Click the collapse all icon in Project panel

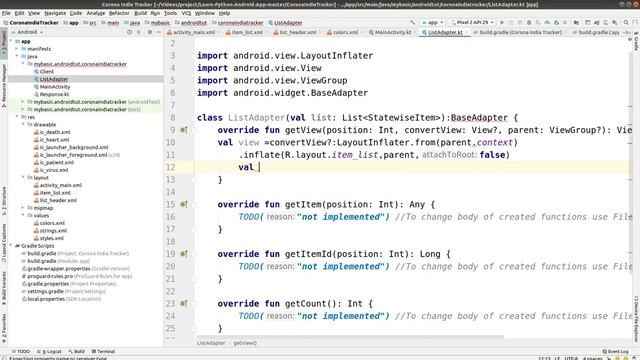pos(139,32)
